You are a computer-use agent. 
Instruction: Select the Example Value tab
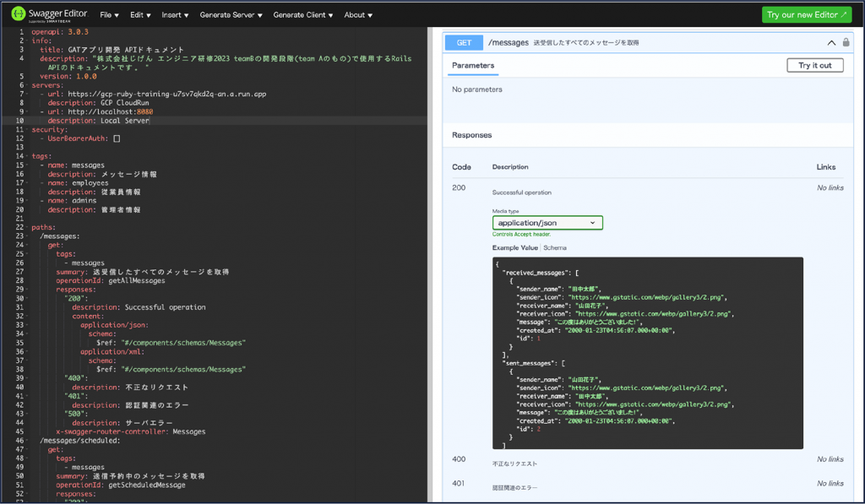coord(515,247)
